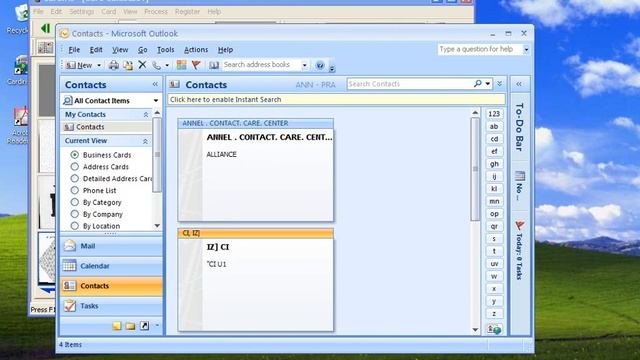
Task: Select the Business Cards view
Action: pyautogui.click(x=101, y=155)
